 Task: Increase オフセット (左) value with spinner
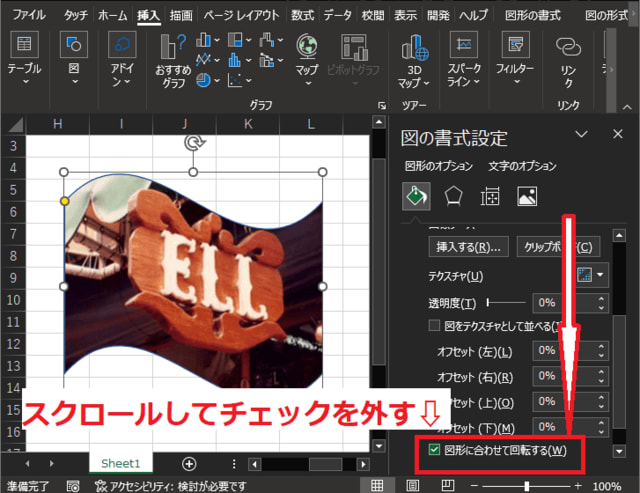[x=601, y=346]
